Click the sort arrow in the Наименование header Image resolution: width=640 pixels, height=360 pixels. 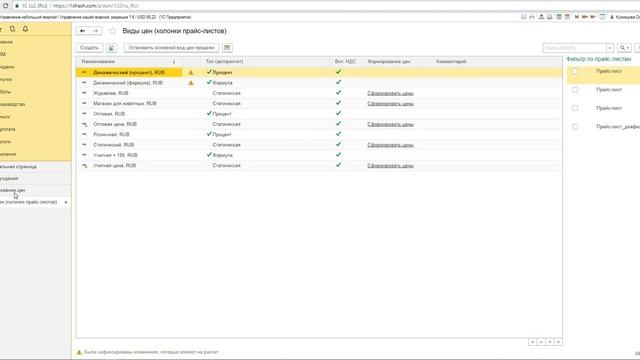coord(174,62)
